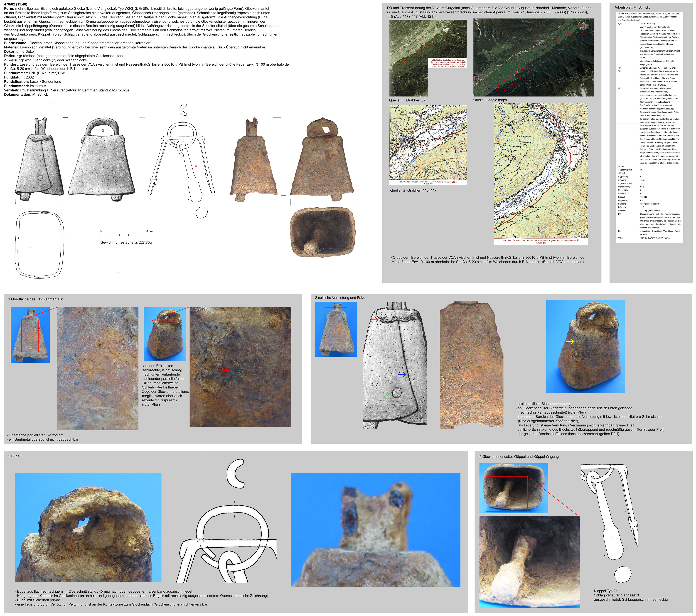Click the yellow arrow on the bell photo
Image resolution: width=696 pixels, height=616 pixels.
[x=570, y=341]
